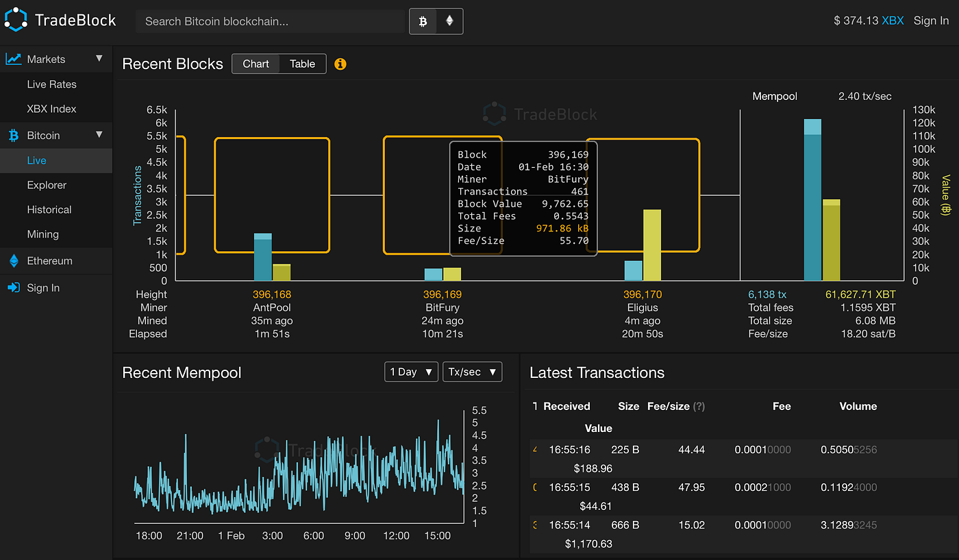Switch Recent Blocks to Table view

tap(303, 64)
